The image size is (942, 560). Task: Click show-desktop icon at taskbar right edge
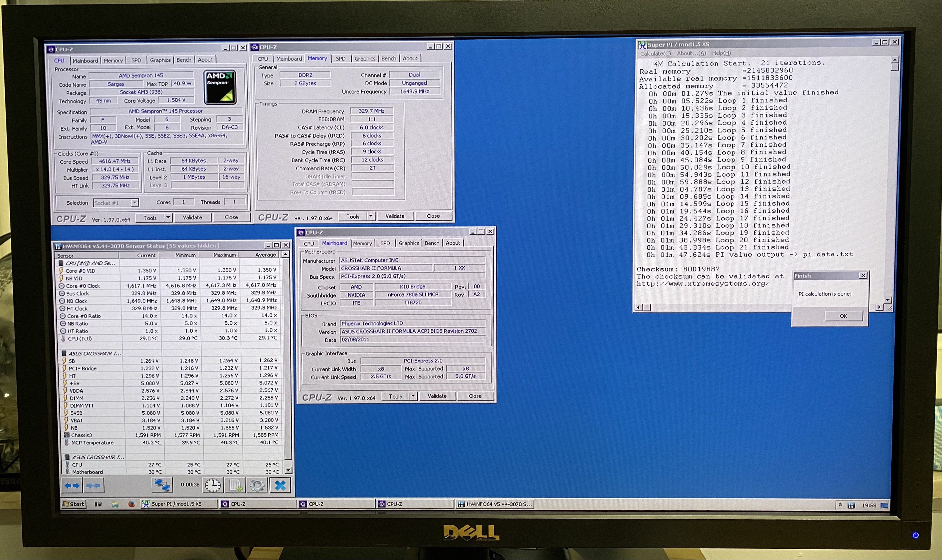click(x=884, y=505)
